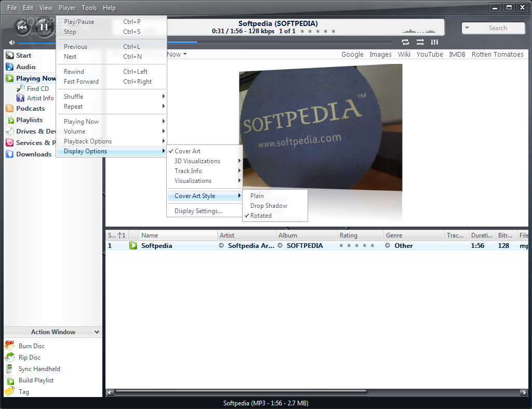This screenshot has height=409, width=532.
Task: Click the horizontal scrollbar of the track list
Action: pos(241,393)
